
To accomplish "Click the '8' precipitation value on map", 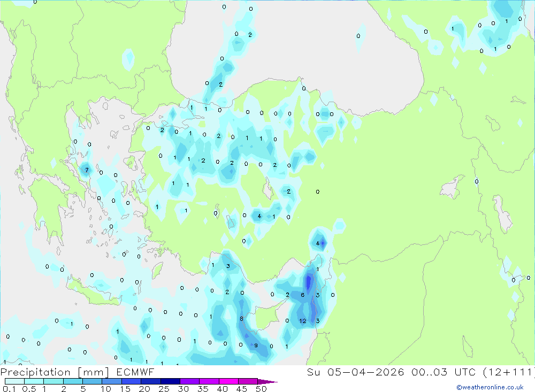I will point(242,319).
